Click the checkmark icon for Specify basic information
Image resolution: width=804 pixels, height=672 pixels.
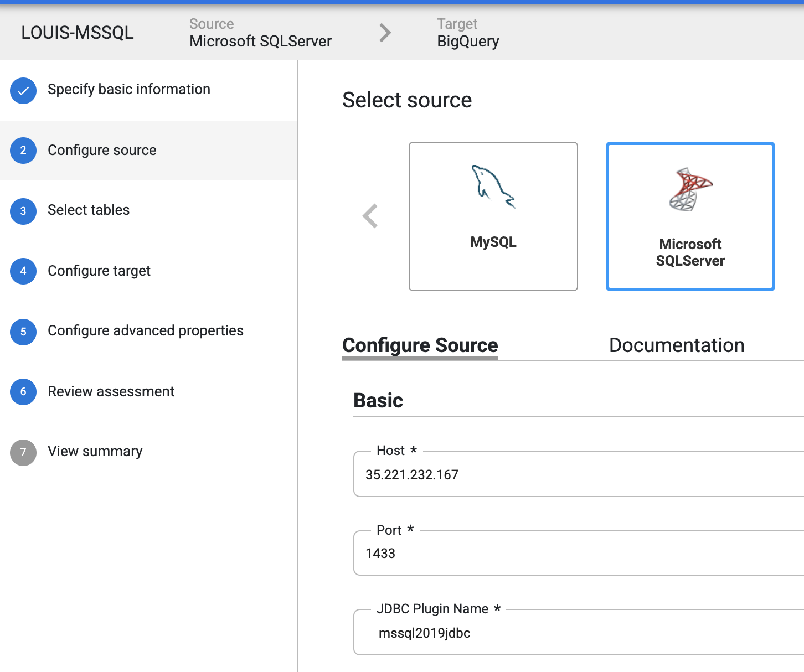click(x=23, y=91)
